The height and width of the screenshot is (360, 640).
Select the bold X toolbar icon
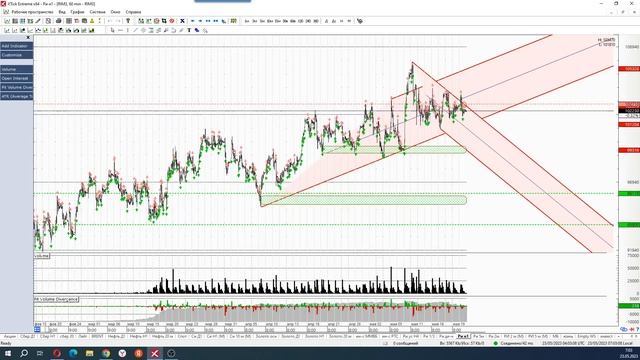[x=182, y=21]
